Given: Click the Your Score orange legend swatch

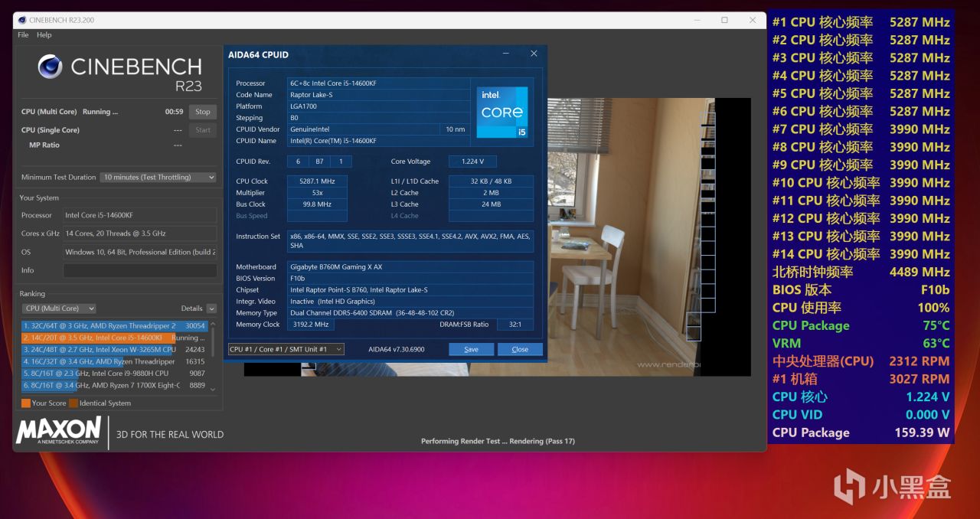Looking at the screenshot, I should [x=26, y=403].
